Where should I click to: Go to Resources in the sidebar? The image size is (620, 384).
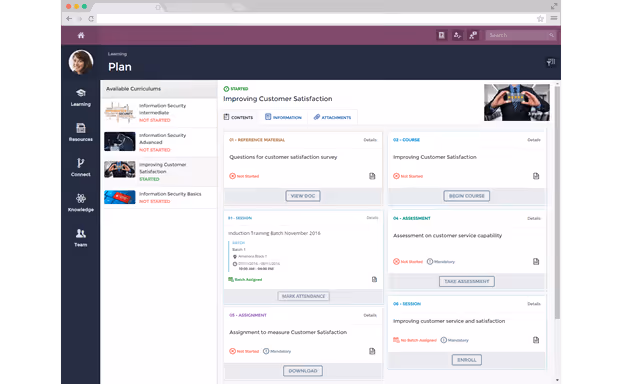coord(81,132)
